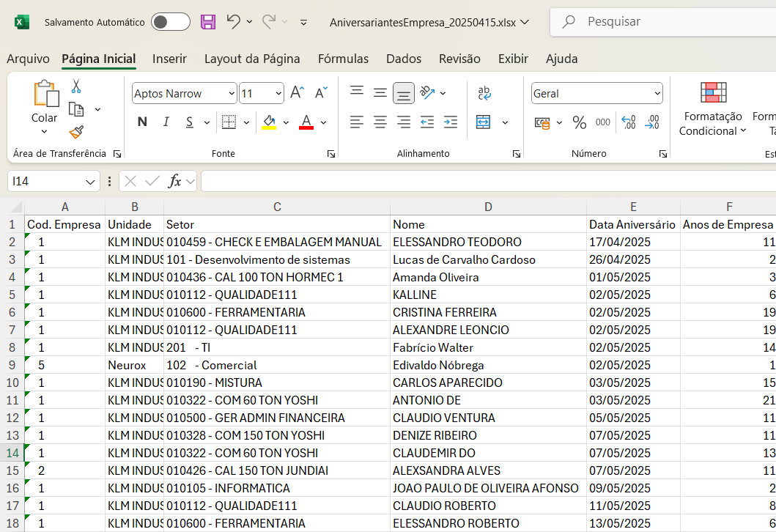This screenshot has width=776, height=532.
Task: Open the font size dropdown
Action: click(x=278, y=94)
